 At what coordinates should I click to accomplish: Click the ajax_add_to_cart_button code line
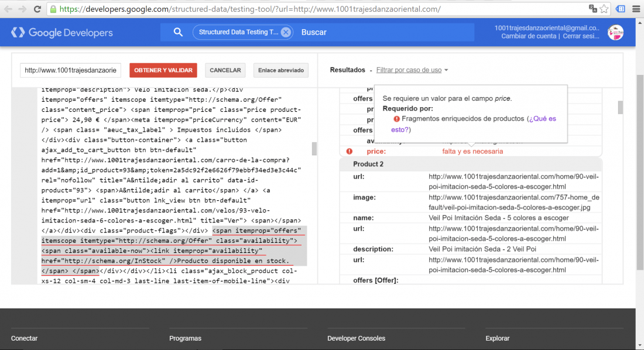coord(119,150)
